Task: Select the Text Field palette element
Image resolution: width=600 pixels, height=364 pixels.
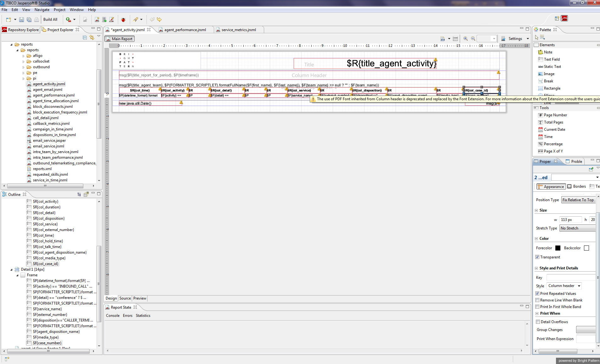Action: point(549,59)
